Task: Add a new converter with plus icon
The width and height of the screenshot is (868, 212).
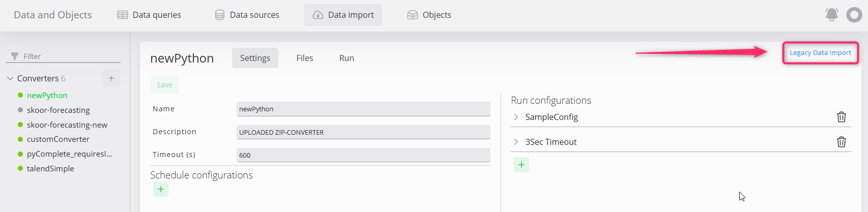Action: [x=111, y=78]
